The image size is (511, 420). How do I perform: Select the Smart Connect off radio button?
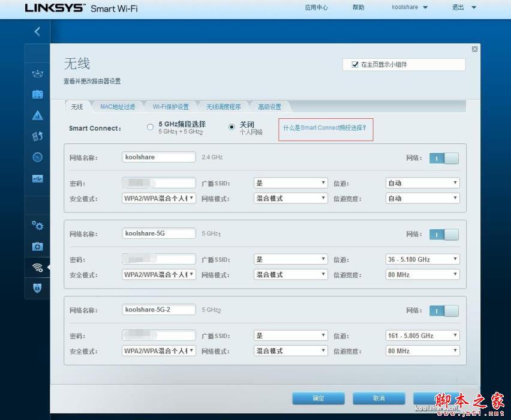point(232,127)
